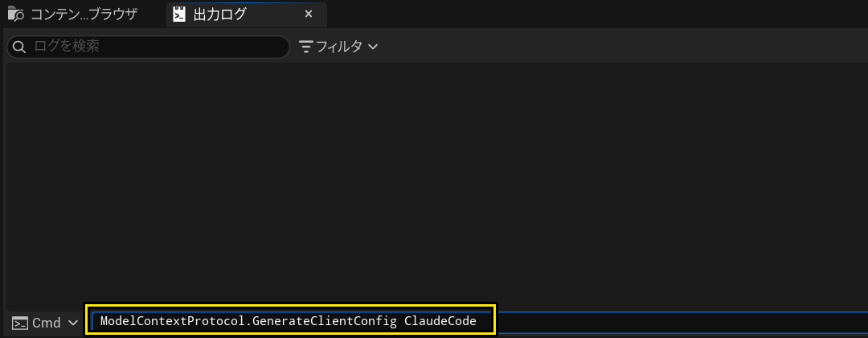This screenshot has height=338, width=868.
Task: Close the 出力ログ tab
Action: (x=309, y=14)
